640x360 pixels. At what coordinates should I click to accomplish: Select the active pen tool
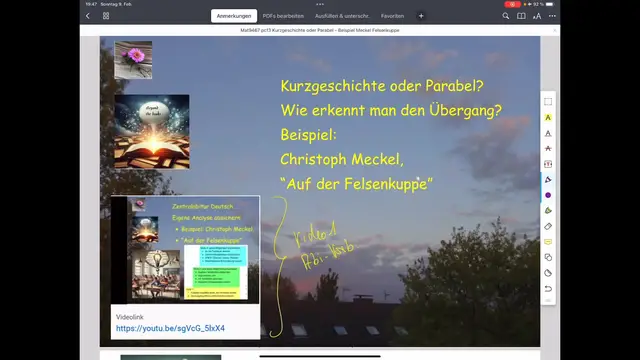[x=548, y=180]
